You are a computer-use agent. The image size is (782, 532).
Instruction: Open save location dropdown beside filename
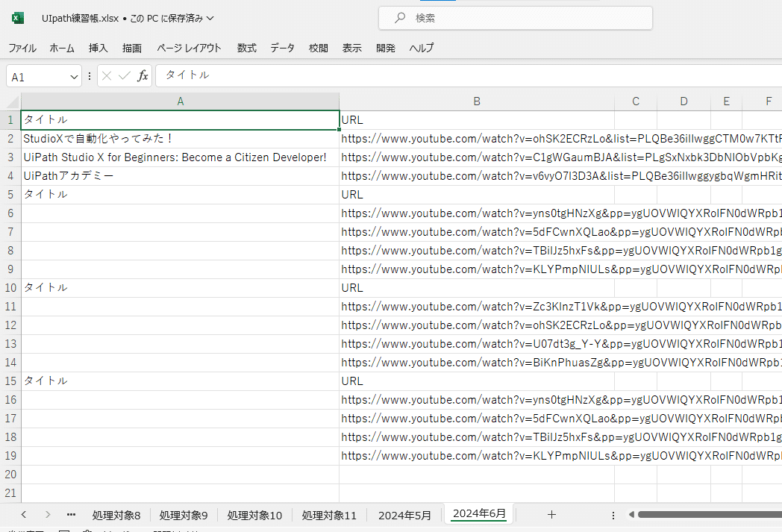(x=210, y=19)
